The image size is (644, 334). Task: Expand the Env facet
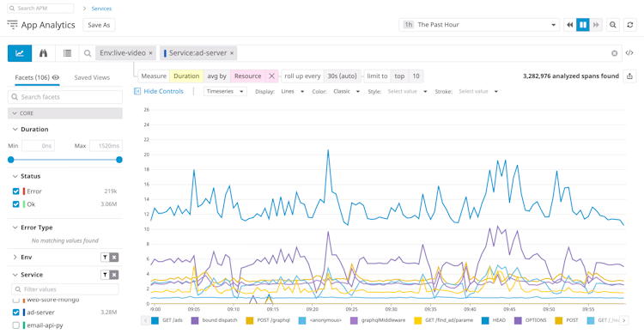click(x=15, y=258)
